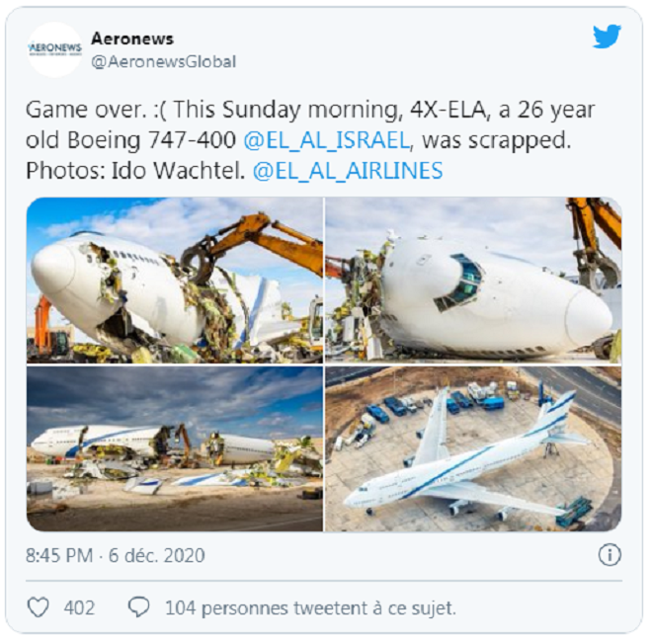This screenshot has height=644, width=652.
Task: Click the 402 likes count
Action: coord(79,607)
